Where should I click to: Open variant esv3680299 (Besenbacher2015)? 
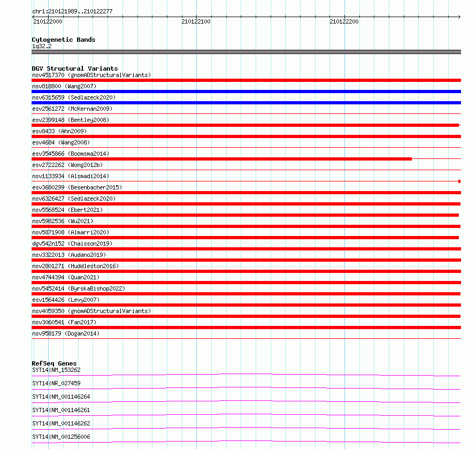pos(77,187)
